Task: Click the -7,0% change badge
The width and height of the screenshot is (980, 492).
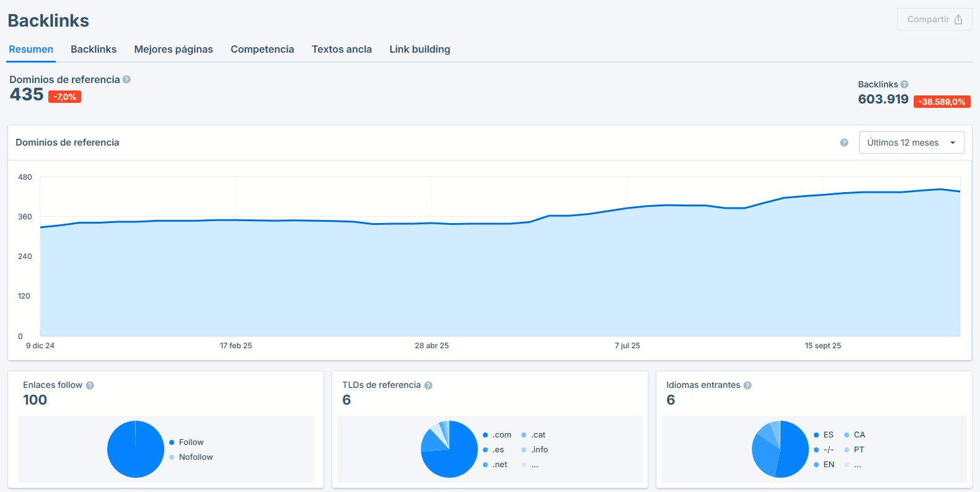Action: (64, 97)
